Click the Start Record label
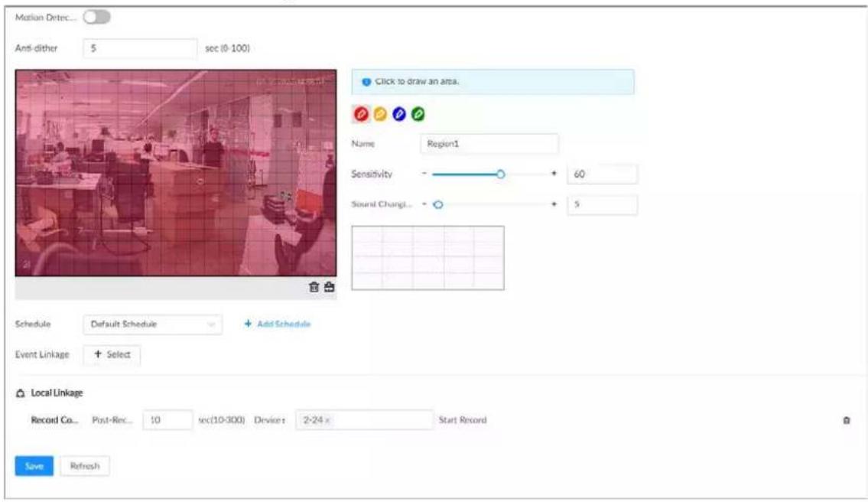The height and width of the screenshot is (502, 868). pos(462,420)
